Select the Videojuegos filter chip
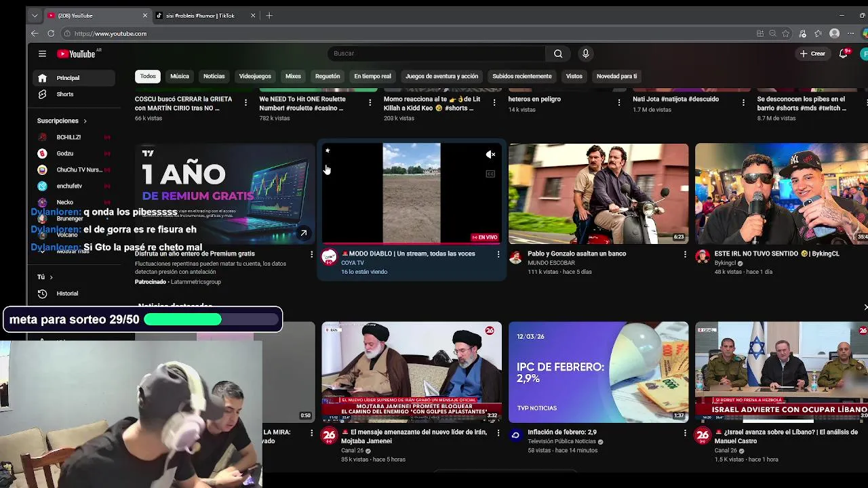The height and width of the screenshot is (488, 868). pos(255,76)
